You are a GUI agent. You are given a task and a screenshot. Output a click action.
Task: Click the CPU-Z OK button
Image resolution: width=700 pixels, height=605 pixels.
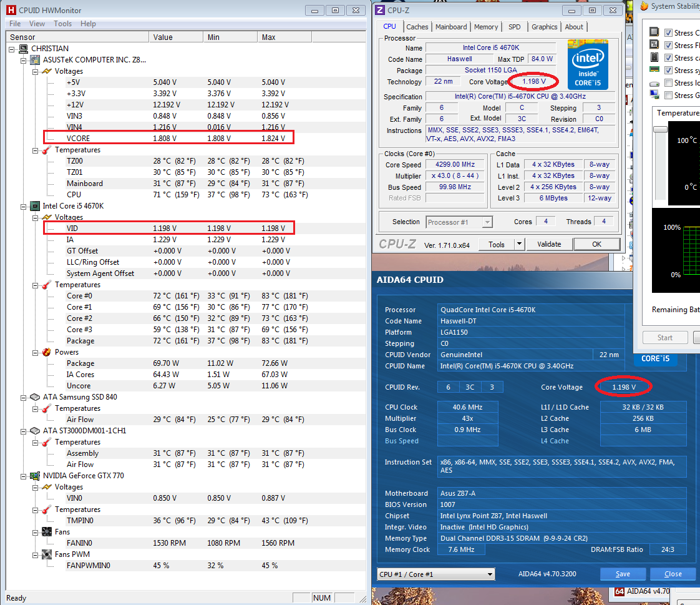coord(597,244)
